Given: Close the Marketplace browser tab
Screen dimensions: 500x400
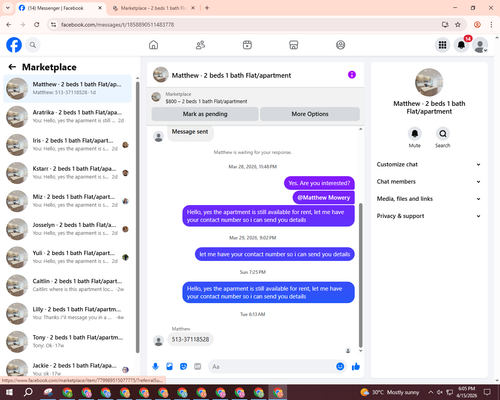Looking at the screenshot, I should coord(193,8).
